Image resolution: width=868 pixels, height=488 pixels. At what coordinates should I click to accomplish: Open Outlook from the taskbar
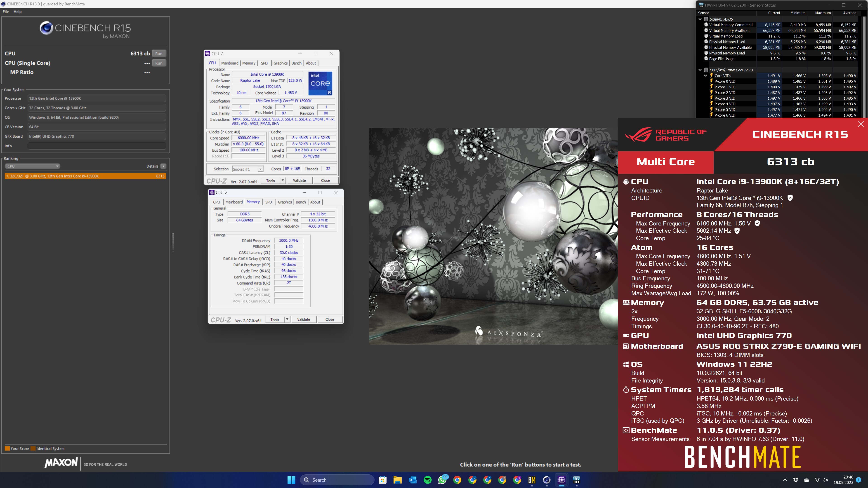(x=413, y=480)
